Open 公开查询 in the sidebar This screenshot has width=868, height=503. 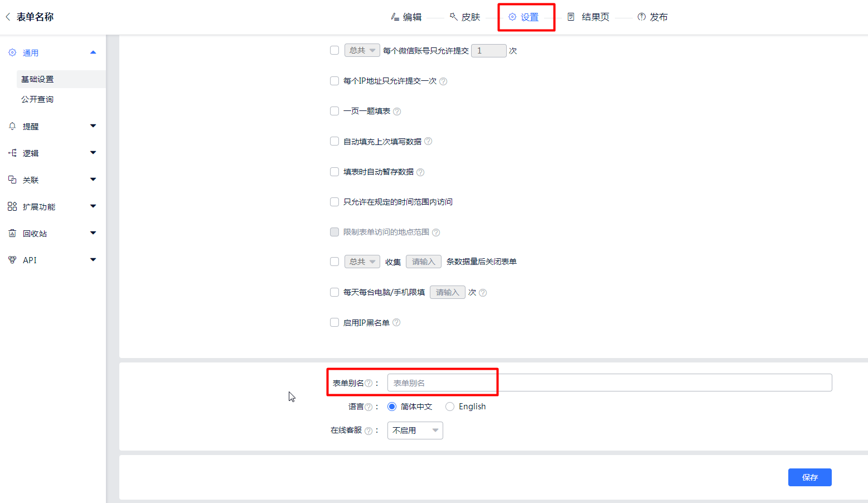pos(37,99)
